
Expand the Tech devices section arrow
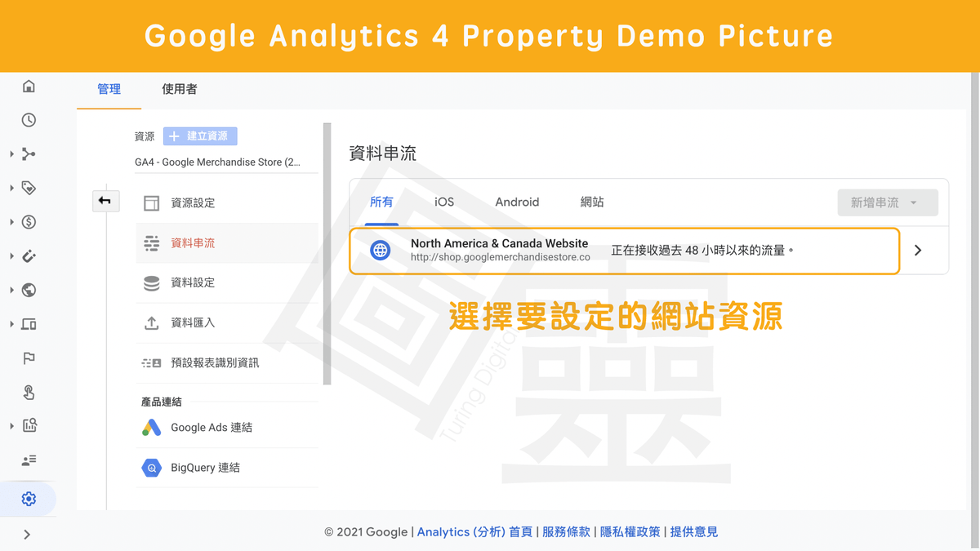11,324
